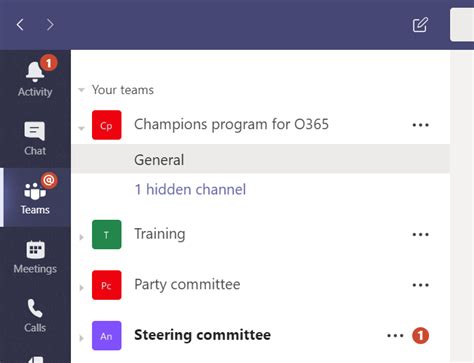
Task: Collapse the Your teams section
Action: tap(81, 90)
